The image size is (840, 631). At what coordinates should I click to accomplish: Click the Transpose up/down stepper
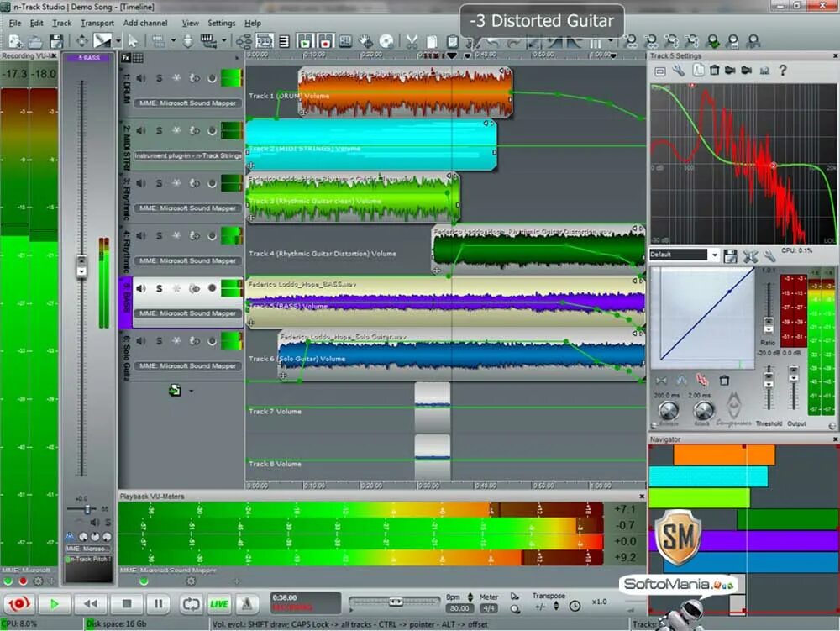point(556,606)
